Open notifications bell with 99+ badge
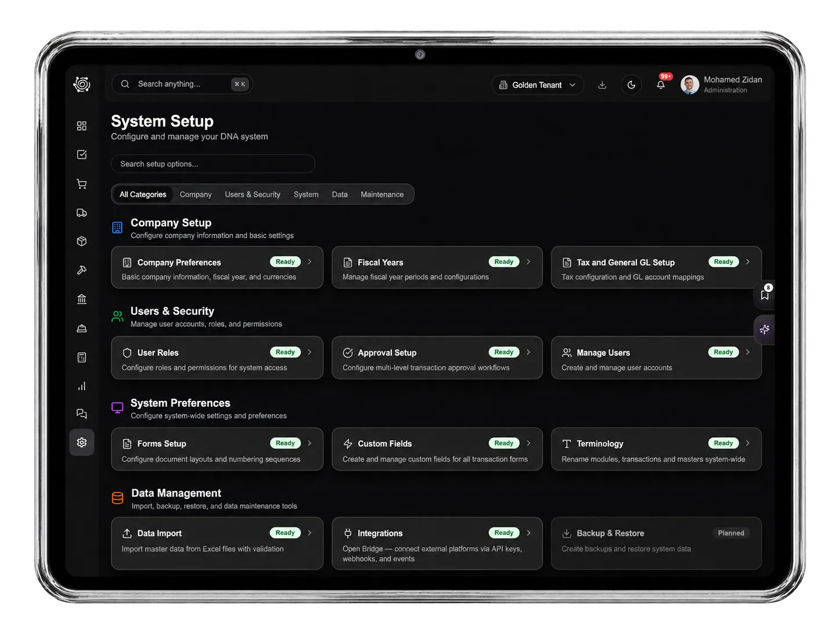This screenshot has width=840, height=630. [661, 85]
